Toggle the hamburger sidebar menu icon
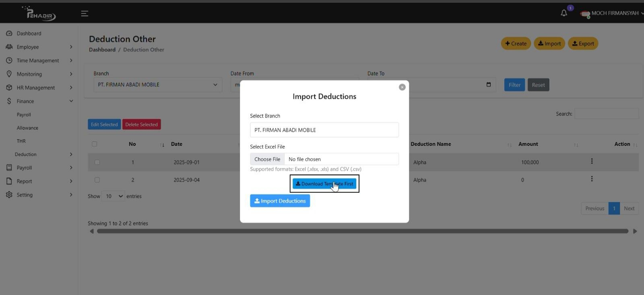644x295 pixels. [x=85, y=13]
